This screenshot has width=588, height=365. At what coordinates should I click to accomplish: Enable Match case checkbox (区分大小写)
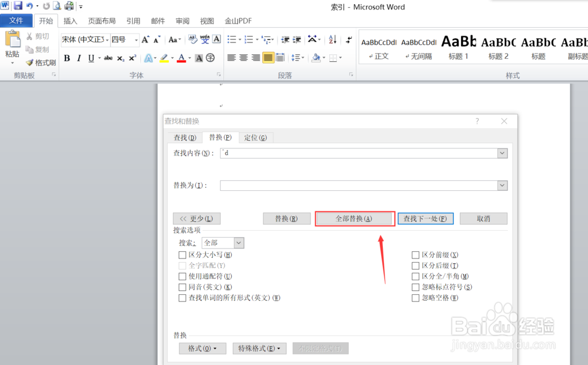click(x=182, y=255)
